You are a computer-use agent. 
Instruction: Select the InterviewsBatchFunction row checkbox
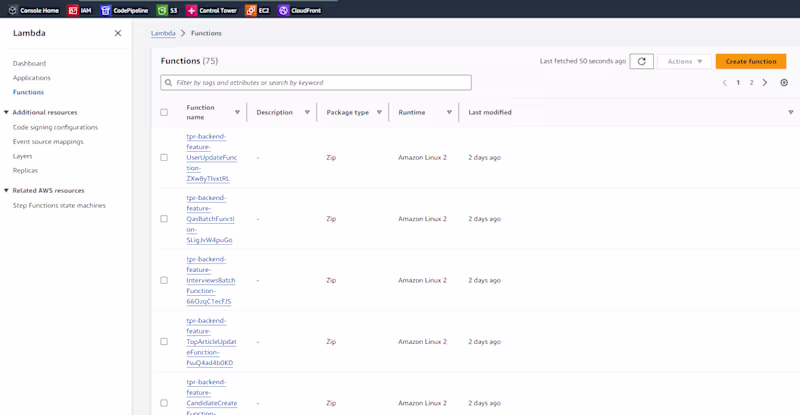[x=164, y=280]
